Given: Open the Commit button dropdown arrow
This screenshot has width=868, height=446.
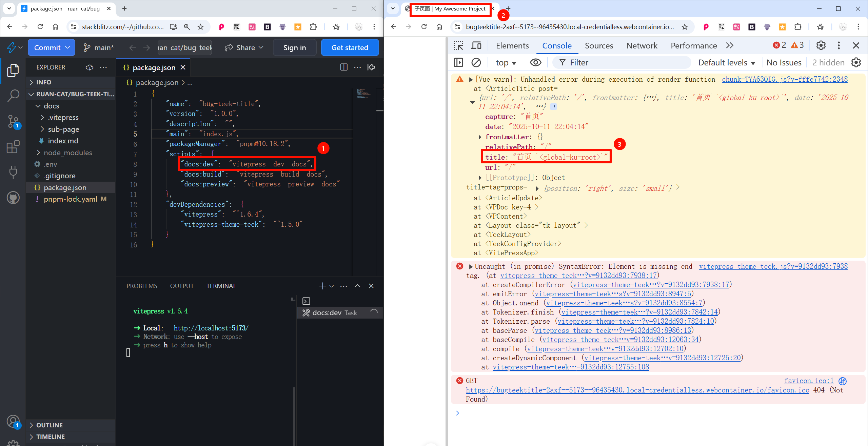Looking at the screenshot, I should [x=68, y=47].
